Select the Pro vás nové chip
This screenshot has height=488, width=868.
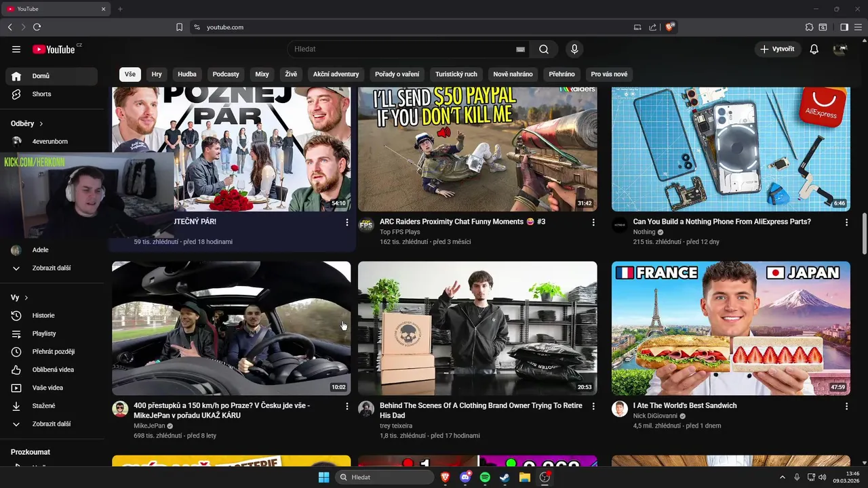(x=609, y=74)
